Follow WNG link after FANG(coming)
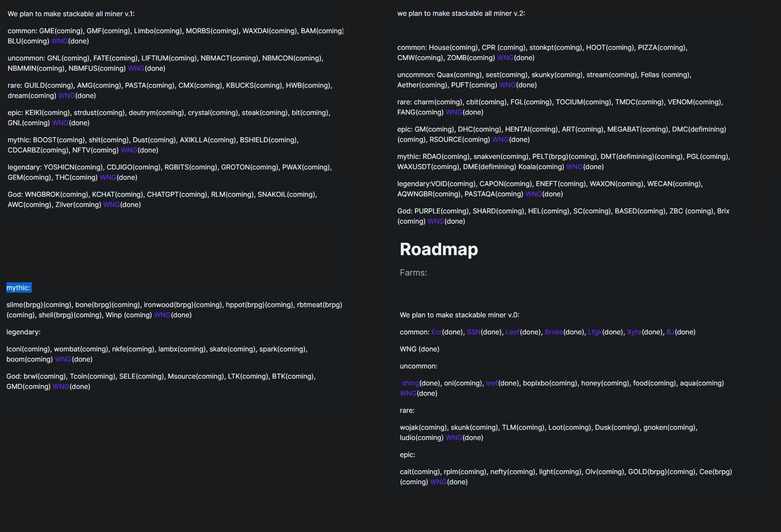The width and height of the screenshot is (781, 532). [x=454, y=112]
